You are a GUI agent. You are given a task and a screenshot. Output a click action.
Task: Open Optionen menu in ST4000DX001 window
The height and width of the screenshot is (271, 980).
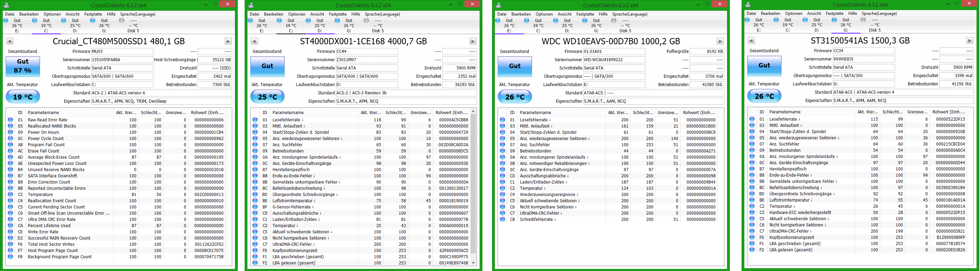(296, 14)
